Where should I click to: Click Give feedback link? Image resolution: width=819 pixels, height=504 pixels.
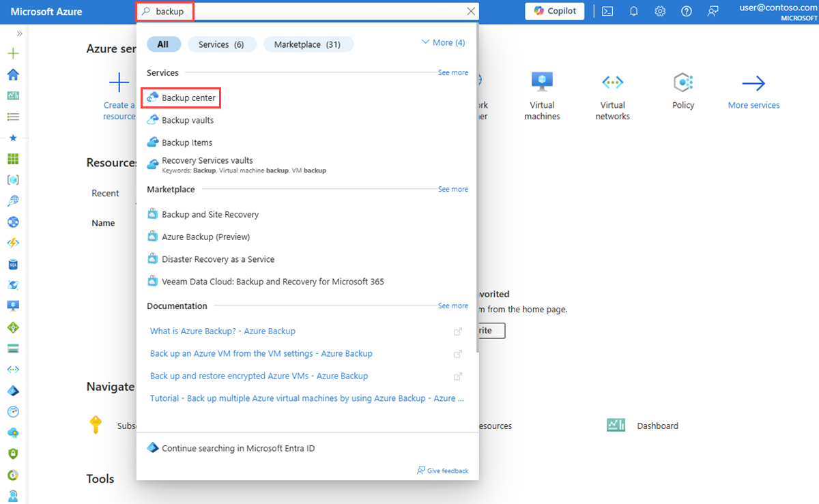click(442, 471)
